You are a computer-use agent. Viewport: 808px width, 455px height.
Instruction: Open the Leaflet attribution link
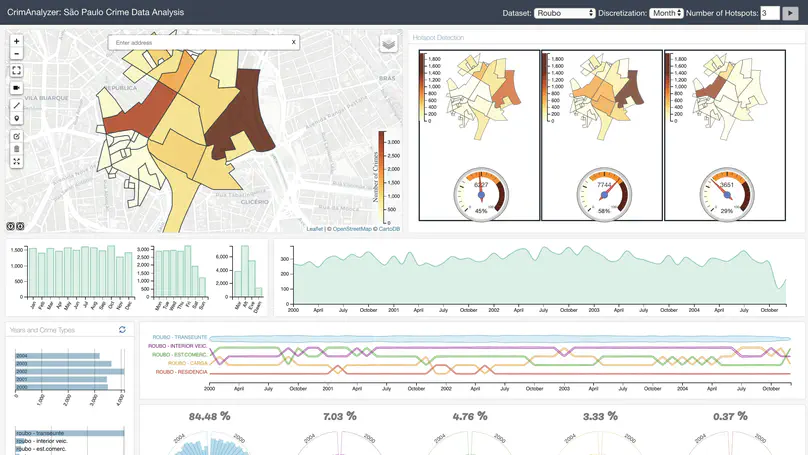pos(314,229)
